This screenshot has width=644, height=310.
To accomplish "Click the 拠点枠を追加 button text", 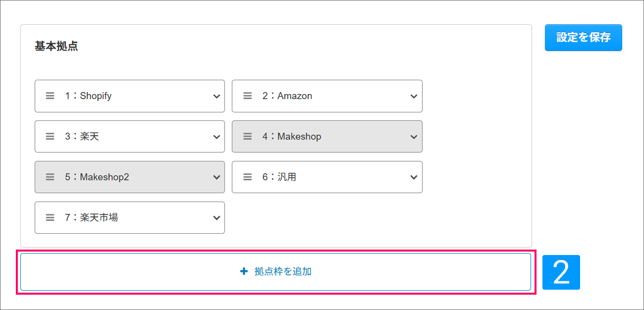I will point(283,271).
